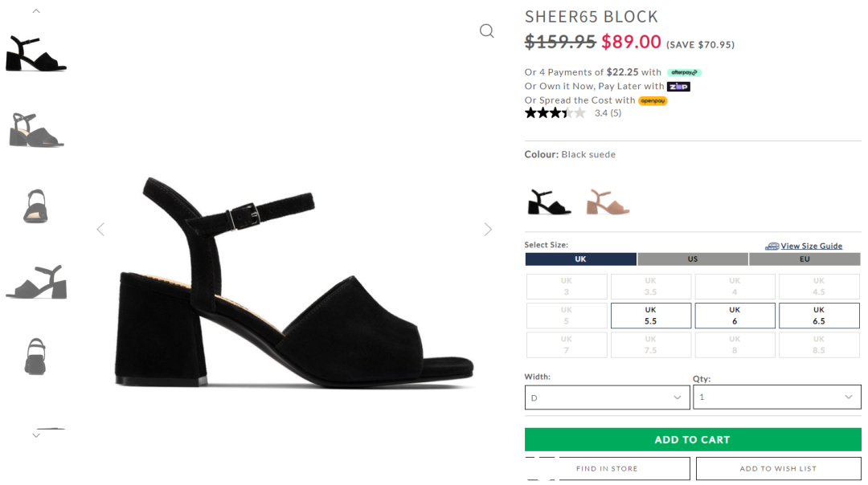Show the next product image with right arrow
This screenshot has height=485, width=868.
tap(488, 230)
